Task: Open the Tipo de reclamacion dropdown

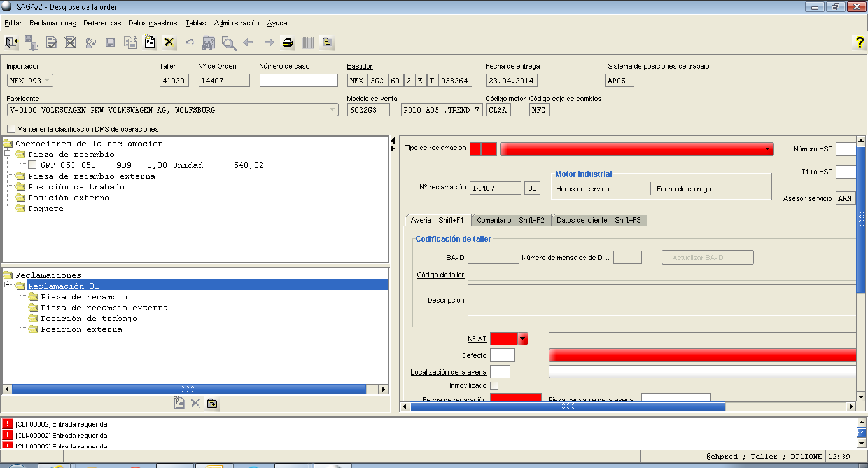Action: click(767, 149)
